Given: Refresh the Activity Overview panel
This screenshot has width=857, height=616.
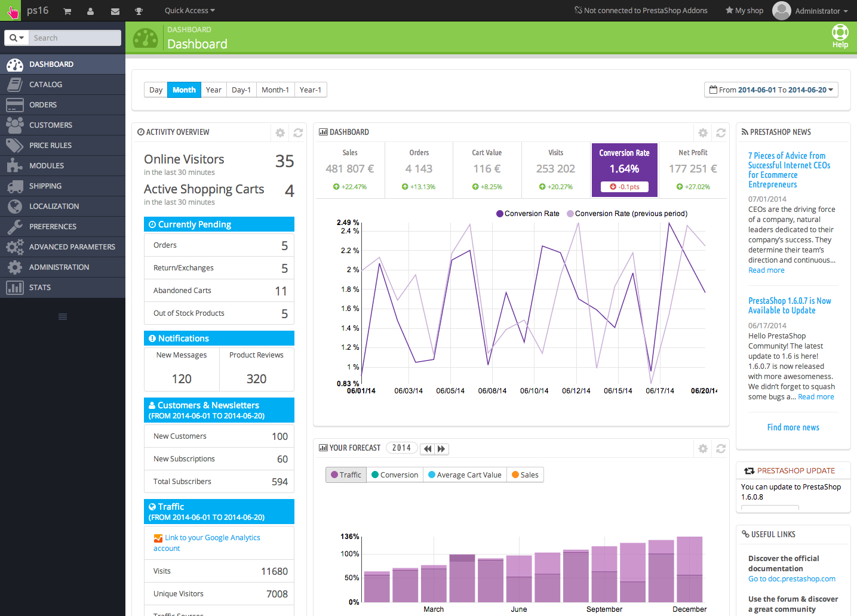Looking at the screenshot, I should tap(298, 133).
